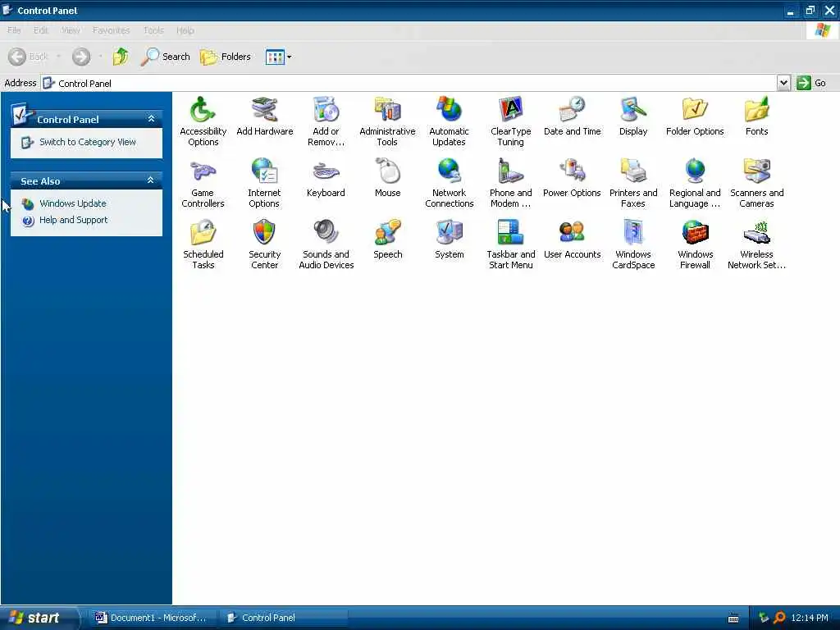Viewport: 840px width, 630px height.
Task: Select the Wireless Network Setup icon
Action: (756, 232)
